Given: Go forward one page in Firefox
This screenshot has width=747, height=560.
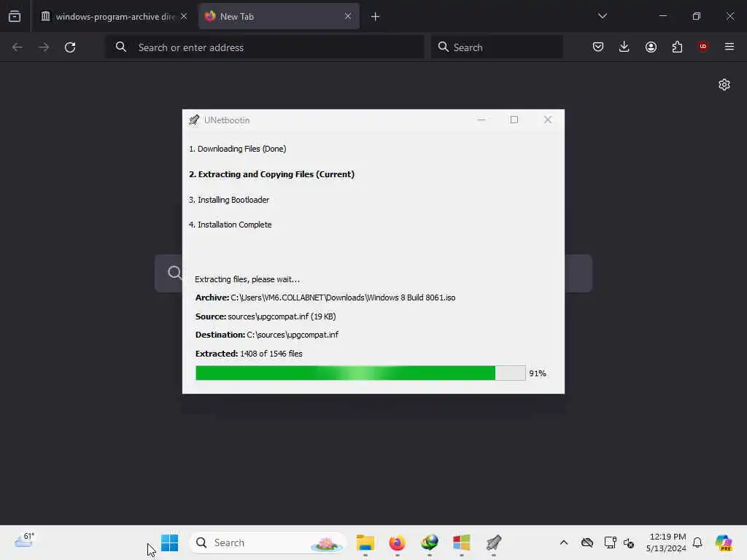Looking at the screenshot, I should 43,47.
